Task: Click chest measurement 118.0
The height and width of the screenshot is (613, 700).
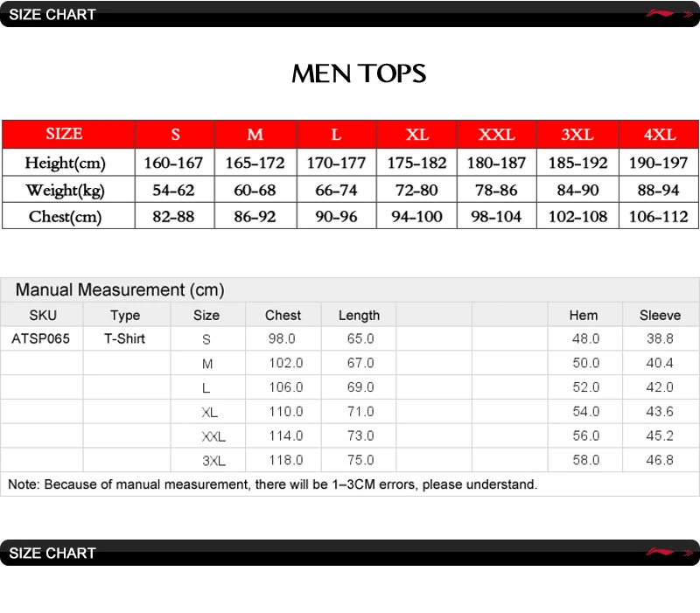Action: (x=286, y=460)
